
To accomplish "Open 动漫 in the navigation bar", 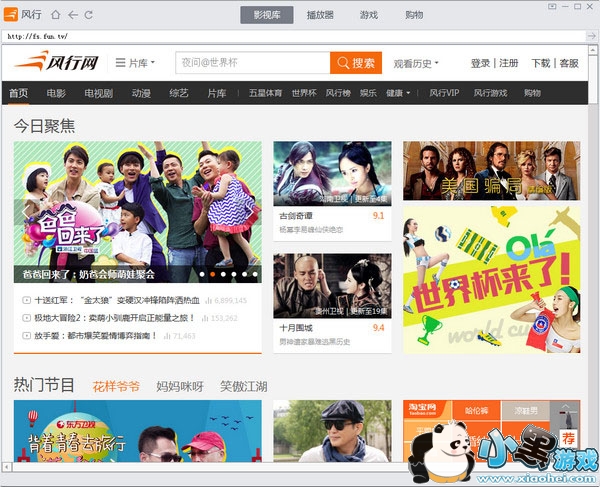I will (141, 93).
